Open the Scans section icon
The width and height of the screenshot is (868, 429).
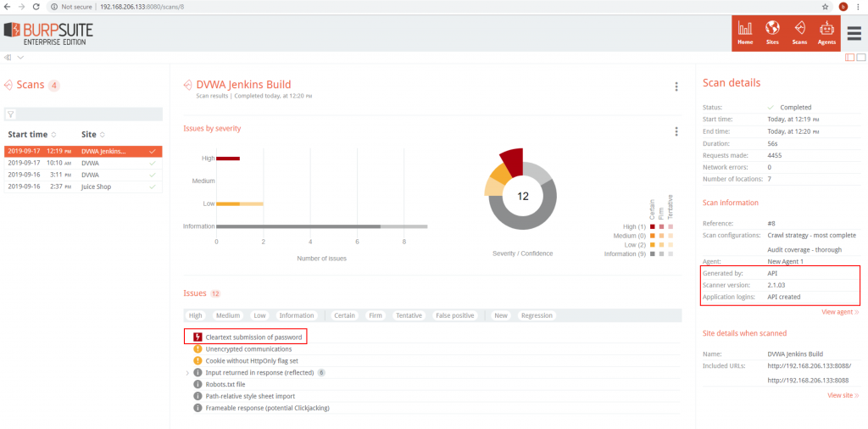799,32
